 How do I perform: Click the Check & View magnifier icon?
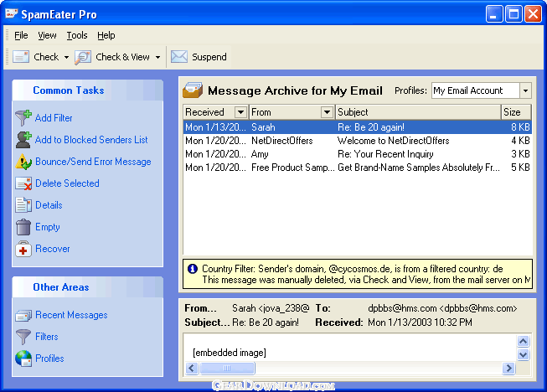point(83,57)
